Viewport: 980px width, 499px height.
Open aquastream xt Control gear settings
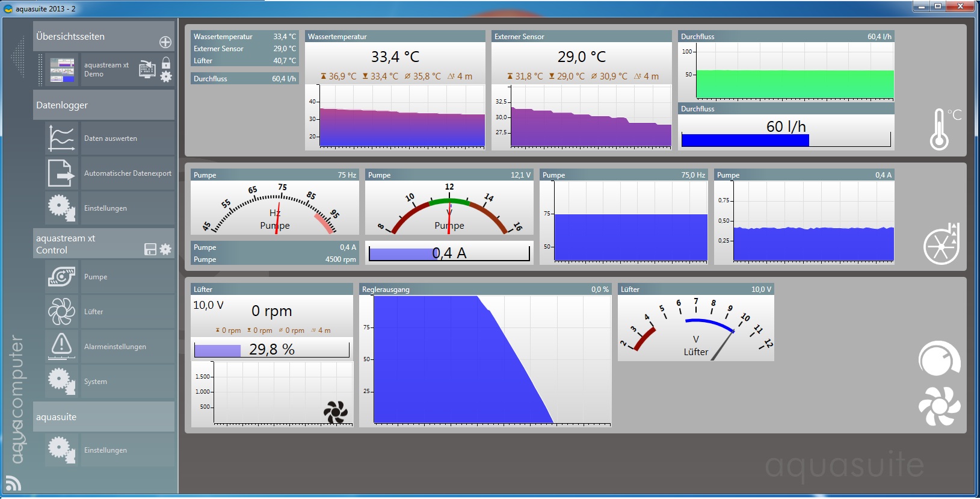pyautogui.click(x=165, y=249)
